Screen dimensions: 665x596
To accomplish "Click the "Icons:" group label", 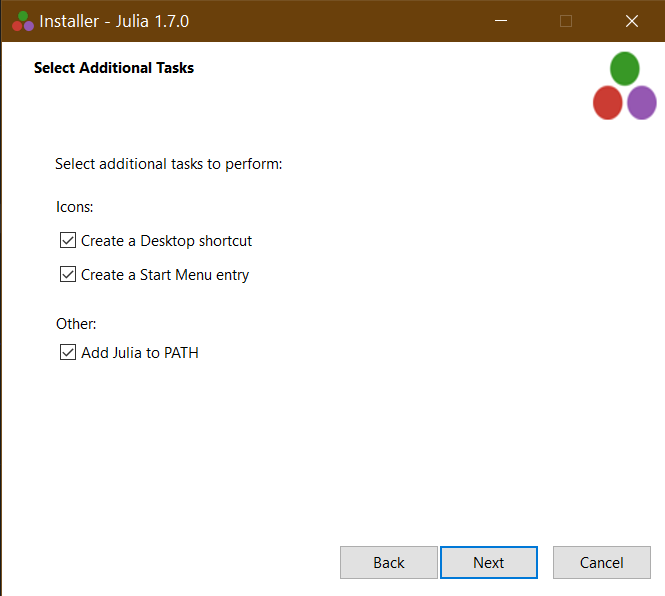I will pyautogui.click(x=75, y=208).
